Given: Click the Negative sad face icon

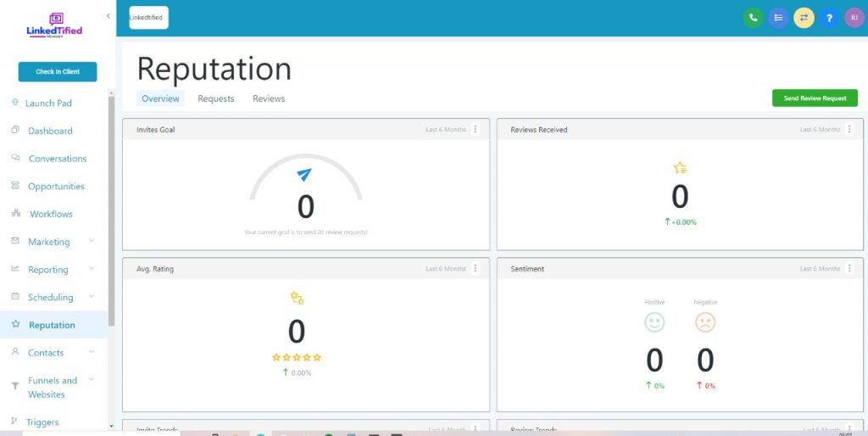Looking at the screenshot, I should (x=705, y=322).
